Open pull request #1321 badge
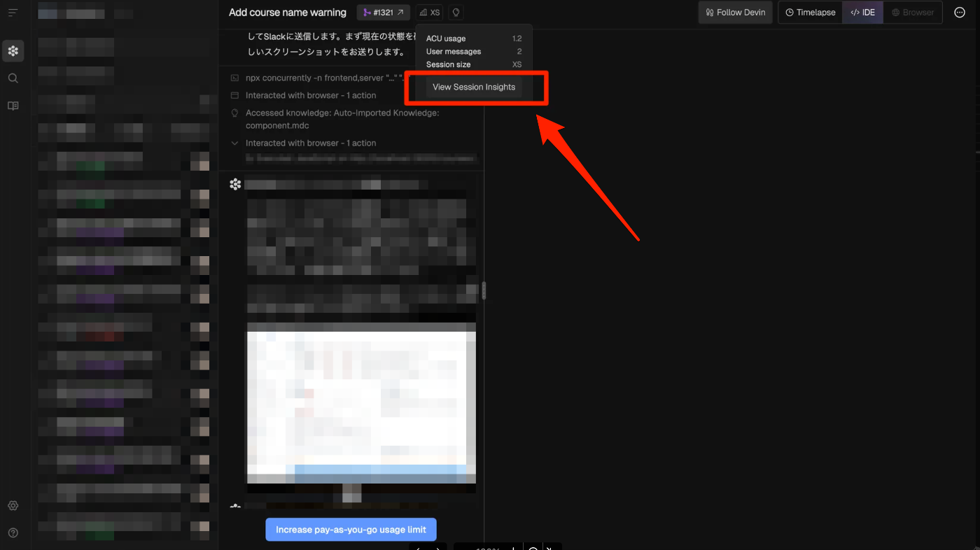The image size is (980, 550). [x=384, y=13]
